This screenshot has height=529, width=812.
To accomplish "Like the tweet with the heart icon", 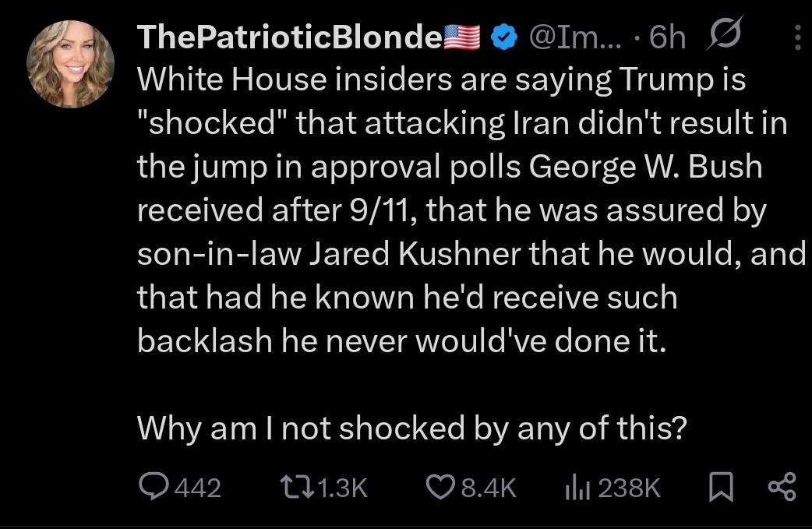I will pos(442,488).
